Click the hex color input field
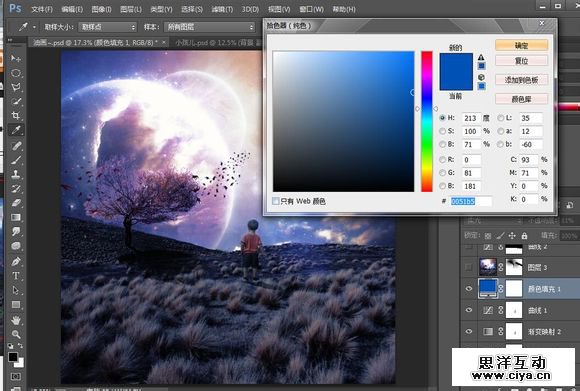The height and width of the screenshot is (391, 580). [x=471, y=201]
